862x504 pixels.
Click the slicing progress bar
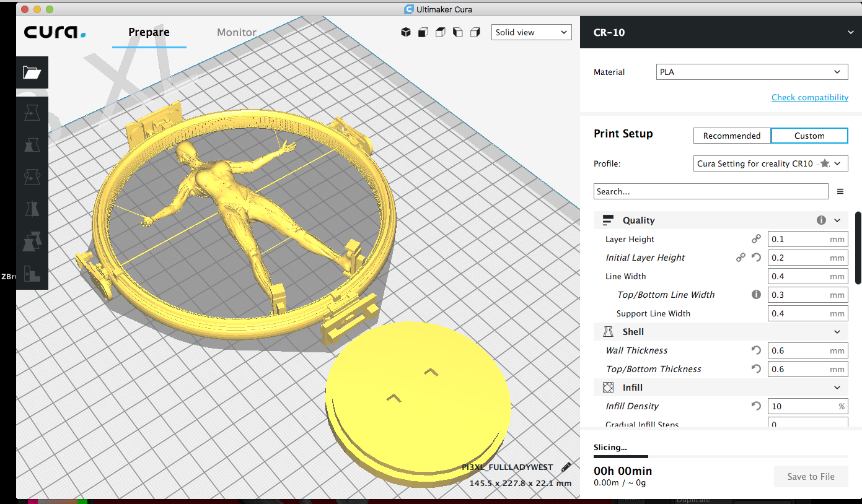720,457
